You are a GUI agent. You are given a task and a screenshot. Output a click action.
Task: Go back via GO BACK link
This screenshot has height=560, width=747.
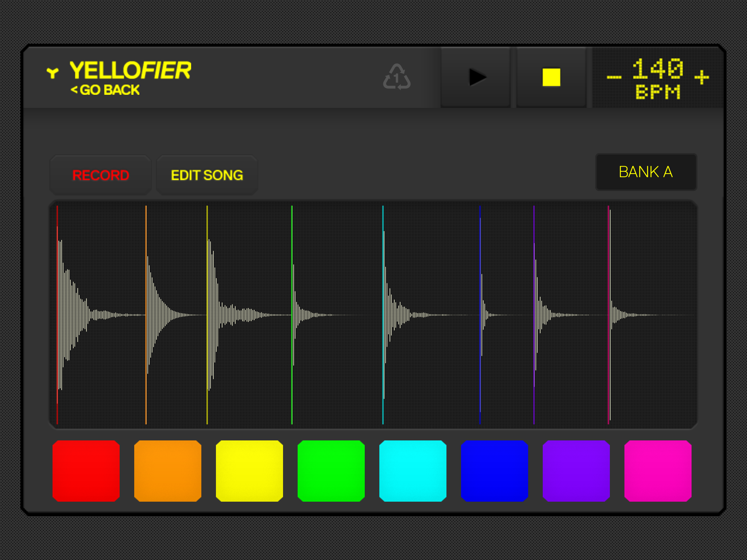click(x=105, y=90)
